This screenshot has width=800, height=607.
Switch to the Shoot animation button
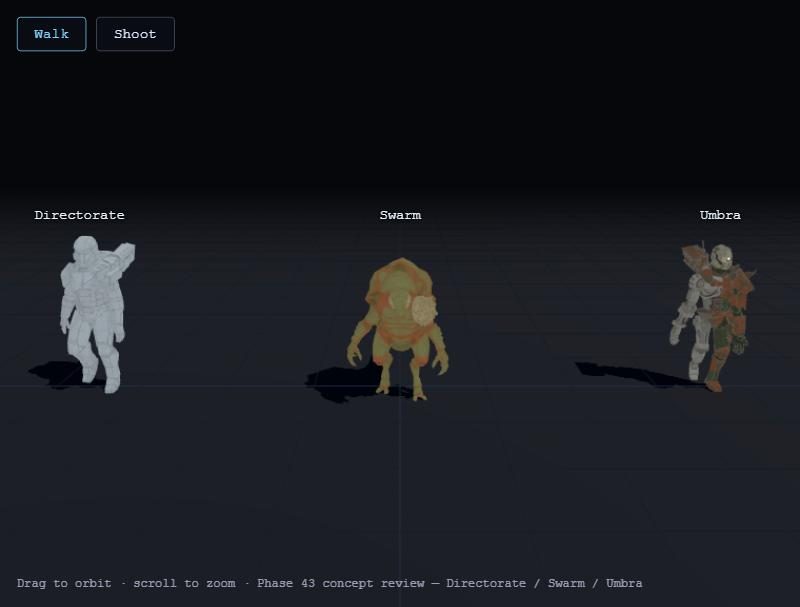click(135, 34)
